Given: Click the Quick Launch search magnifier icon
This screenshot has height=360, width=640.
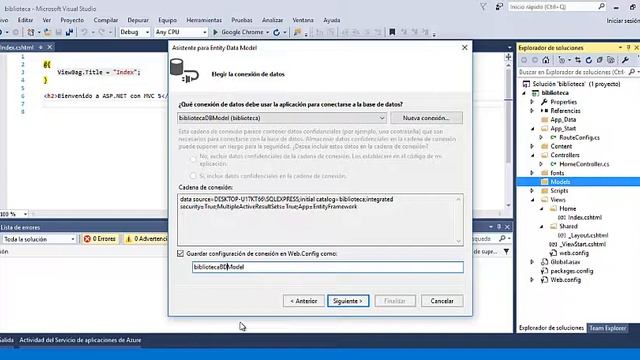Looking at the screenshot, I should coord(601,7).
